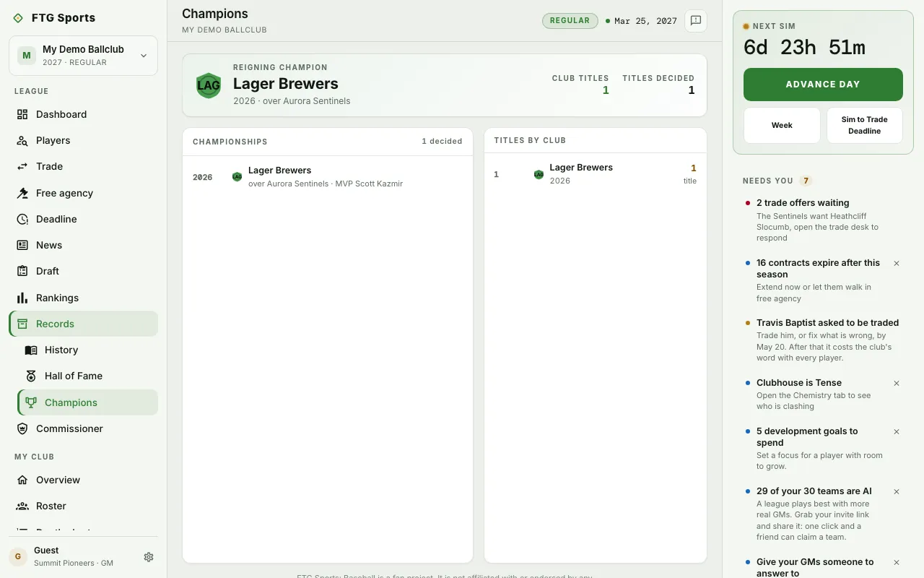Image resolution: width=924 pixels, height=578 pixels.
Task: Click the REGULAR season status badge
Action: [x=570, y=21]
